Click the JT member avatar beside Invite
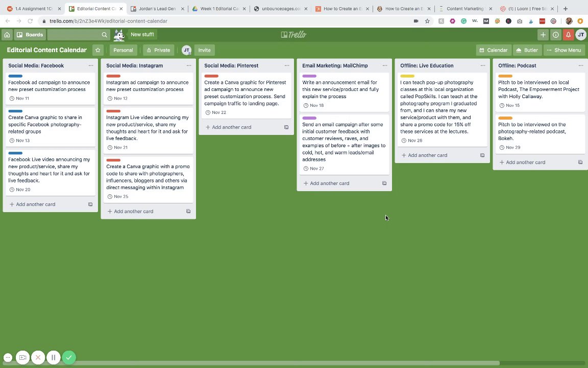The height and width of the screenshot is (368, 588). [186, 50]
